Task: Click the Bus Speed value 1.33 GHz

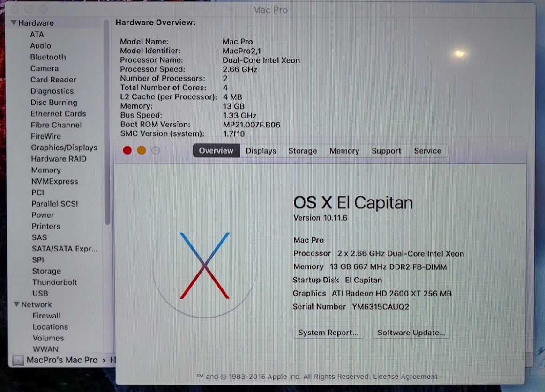Action: point(239,115)
